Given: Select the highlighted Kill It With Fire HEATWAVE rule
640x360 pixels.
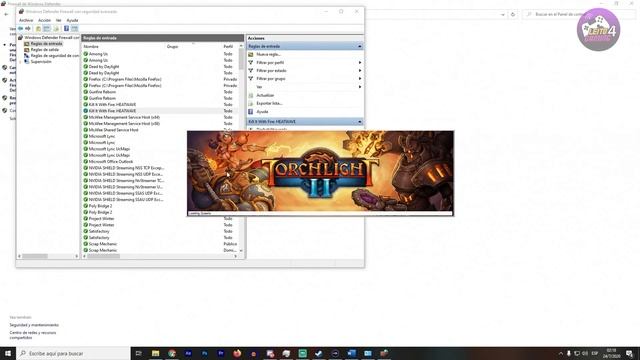Looking at the screenshot, I should pyautogui.click(x=160, y=111).
